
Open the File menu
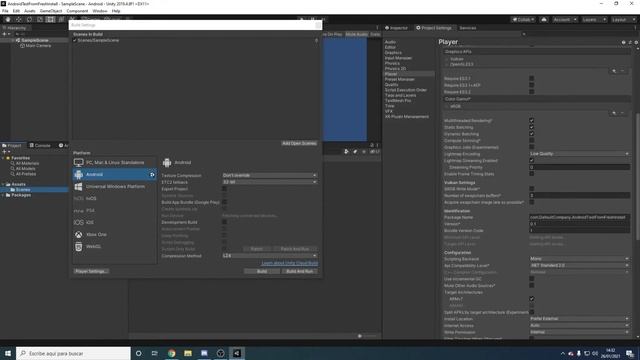tap(5, 11)
